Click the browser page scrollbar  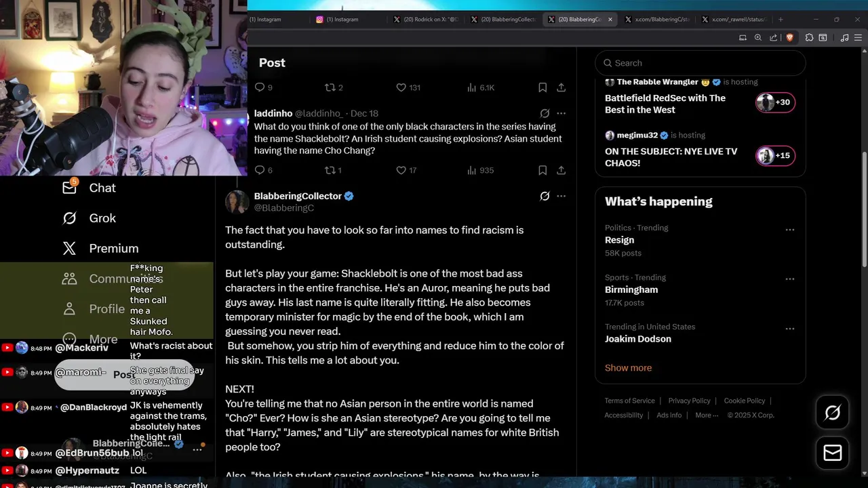(865, 210)
